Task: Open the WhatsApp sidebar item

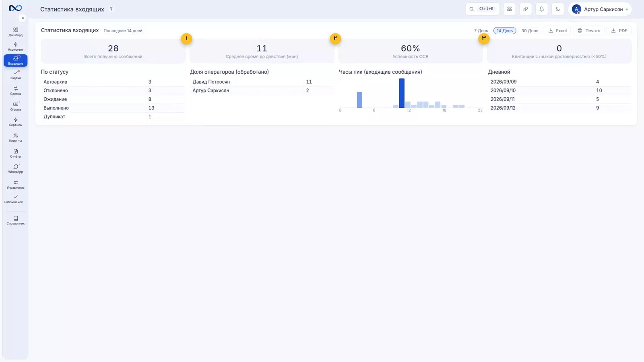Action: point(15,169)
